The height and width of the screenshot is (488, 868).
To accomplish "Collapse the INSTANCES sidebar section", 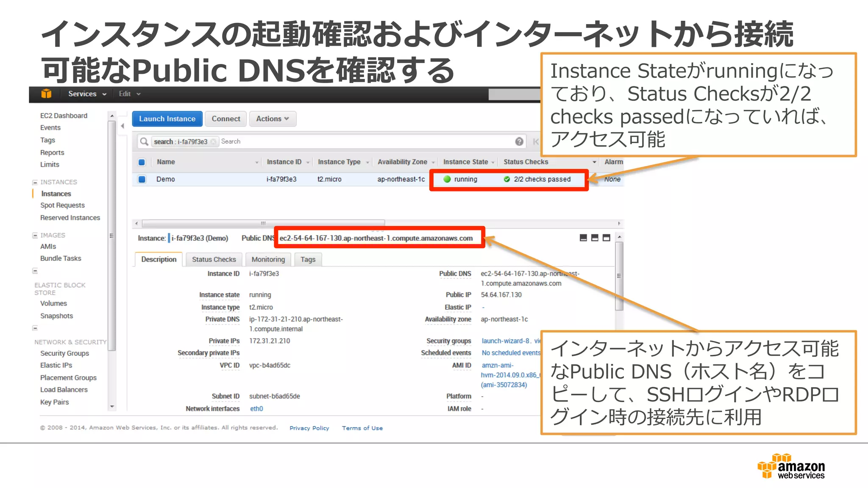I will click(x=35, y=183).
